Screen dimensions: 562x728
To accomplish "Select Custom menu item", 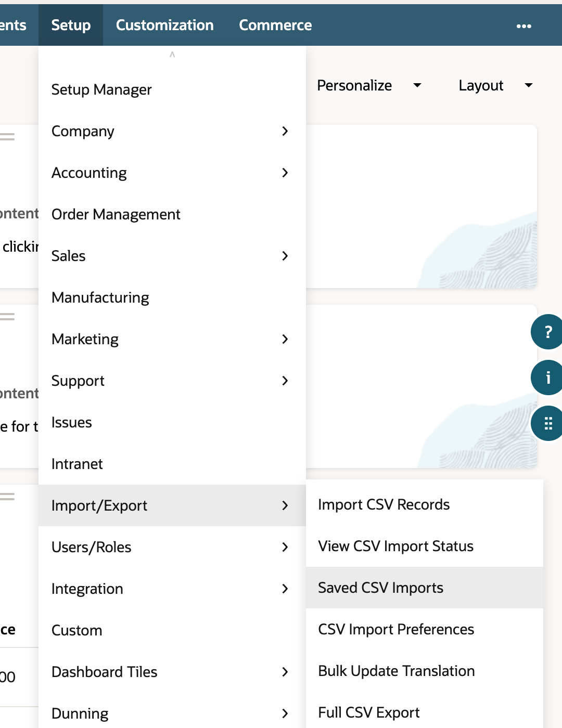I will point(172,630).
